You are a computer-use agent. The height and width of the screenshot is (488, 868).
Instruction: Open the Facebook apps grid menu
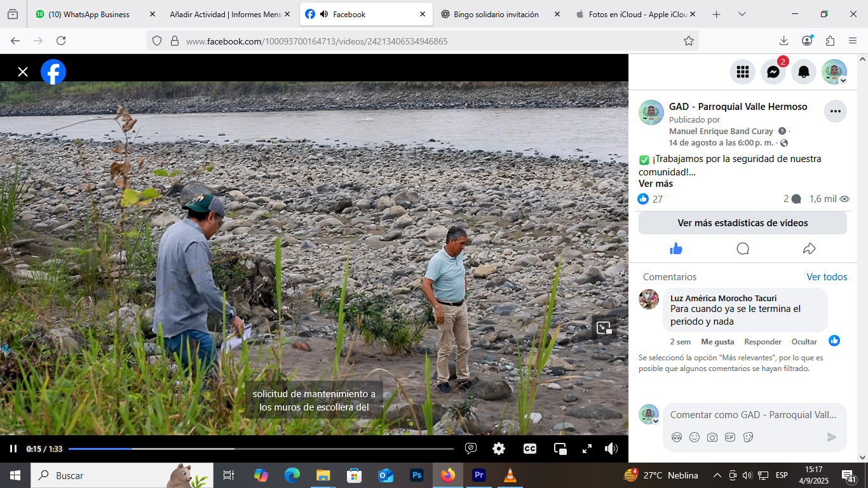[x=742, y=72]
